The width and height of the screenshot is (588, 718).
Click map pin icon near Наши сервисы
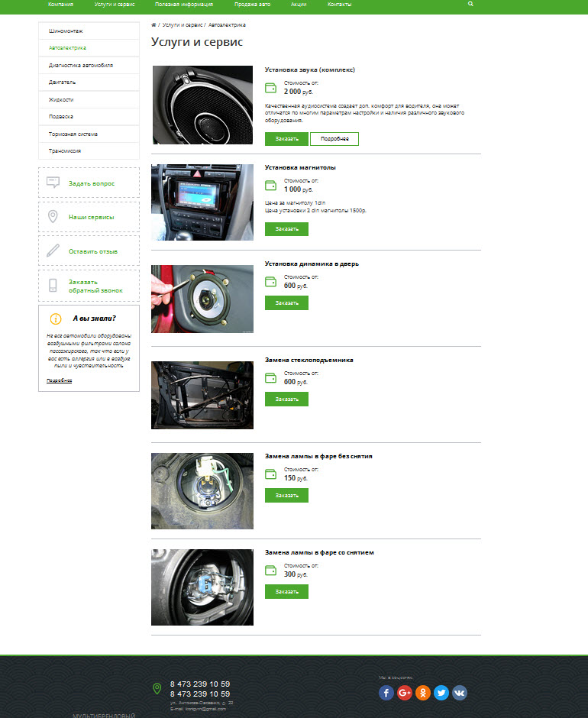53,217
